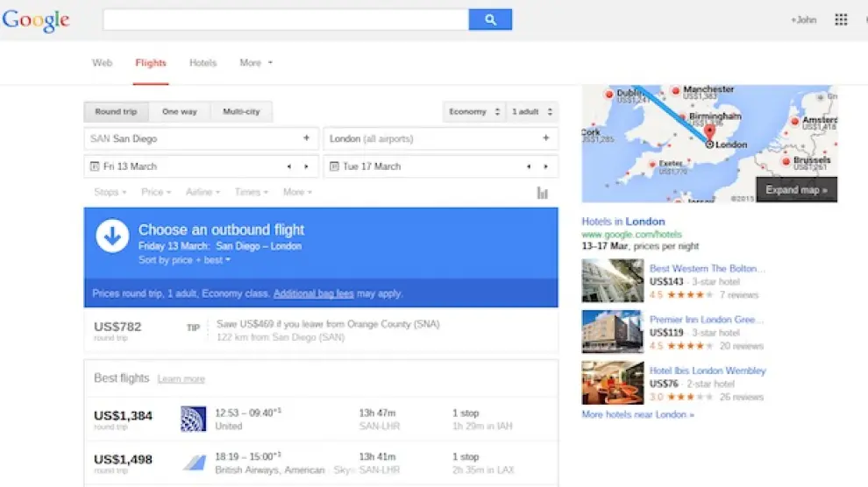Open the Google apps grid

pos(841,19)
